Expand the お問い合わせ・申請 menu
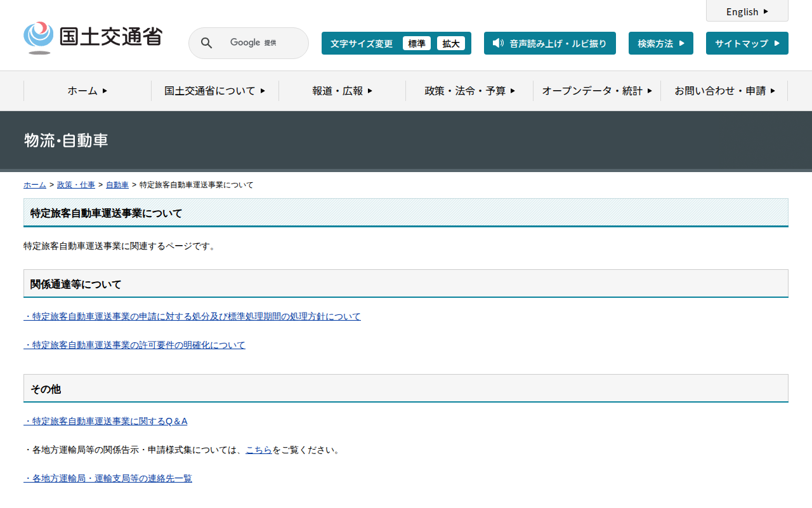This screenshot has height=508, width=812. tap(724, 91)
